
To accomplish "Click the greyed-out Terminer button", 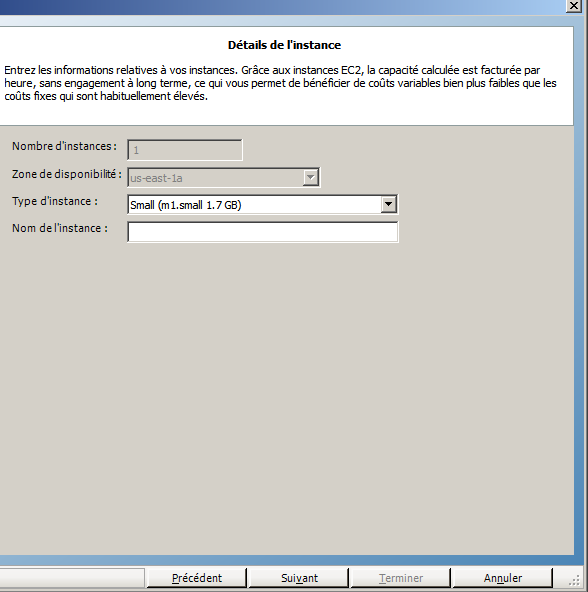I will [x=401, y=578].
